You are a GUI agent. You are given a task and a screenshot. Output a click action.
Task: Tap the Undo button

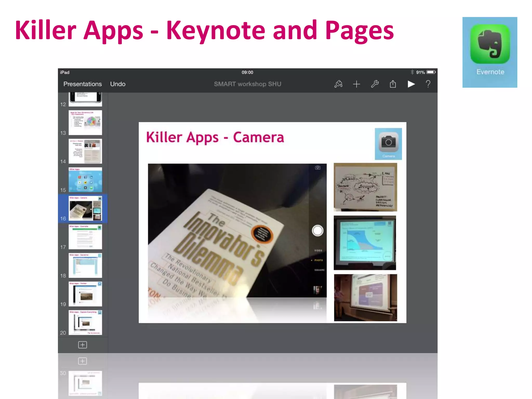click(x=118, y=84)
